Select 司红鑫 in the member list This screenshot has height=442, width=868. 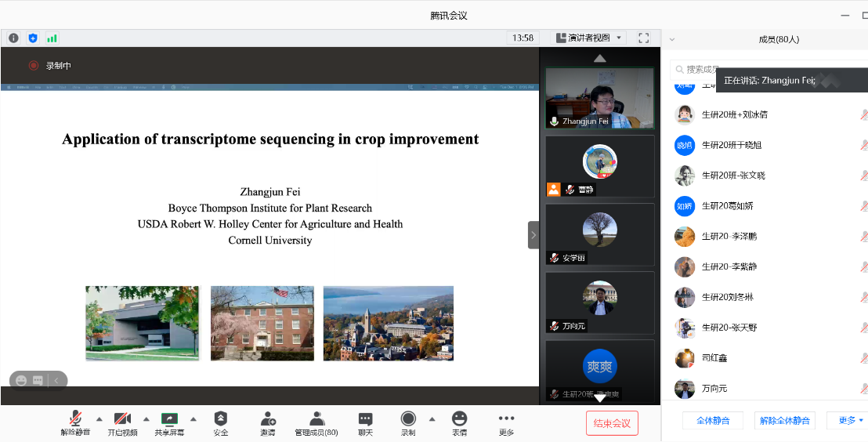pos(714,358)
